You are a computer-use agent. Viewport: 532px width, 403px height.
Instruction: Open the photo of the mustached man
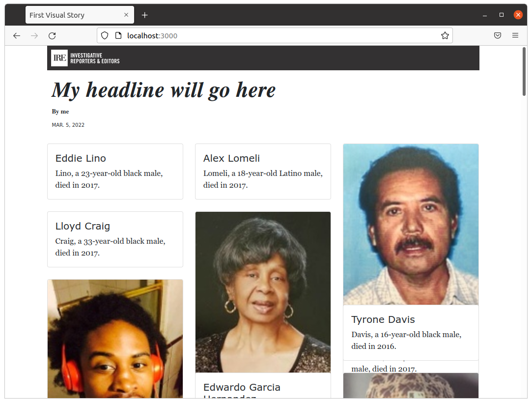[411, 225]
